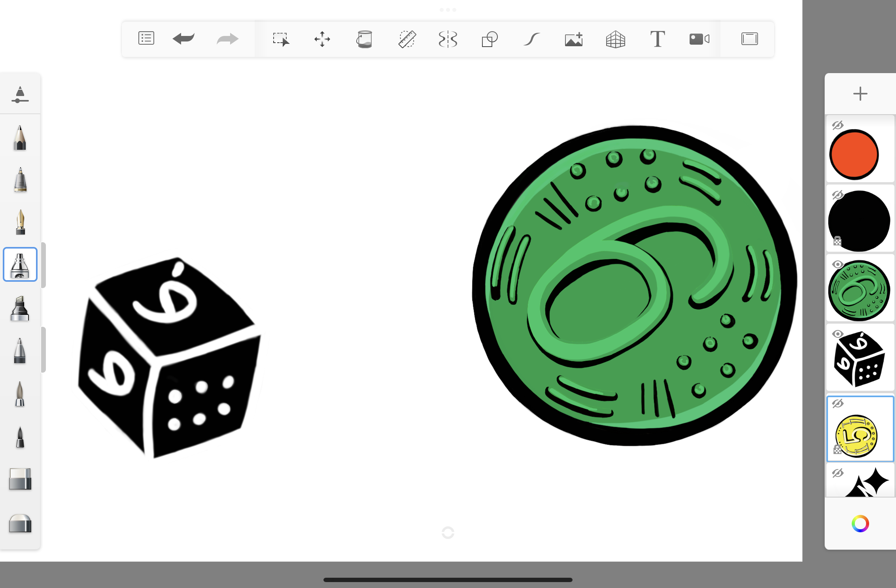The image size is (896, 588).
Task: Enable the symmetry tool
Action: coord(448,39)
